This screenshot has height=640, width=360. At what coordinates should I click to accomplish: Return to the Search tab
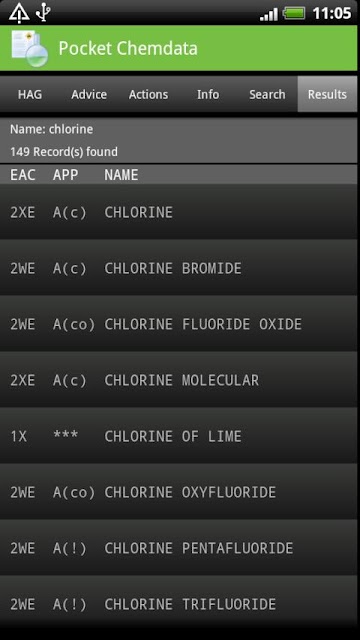[267, 94]
